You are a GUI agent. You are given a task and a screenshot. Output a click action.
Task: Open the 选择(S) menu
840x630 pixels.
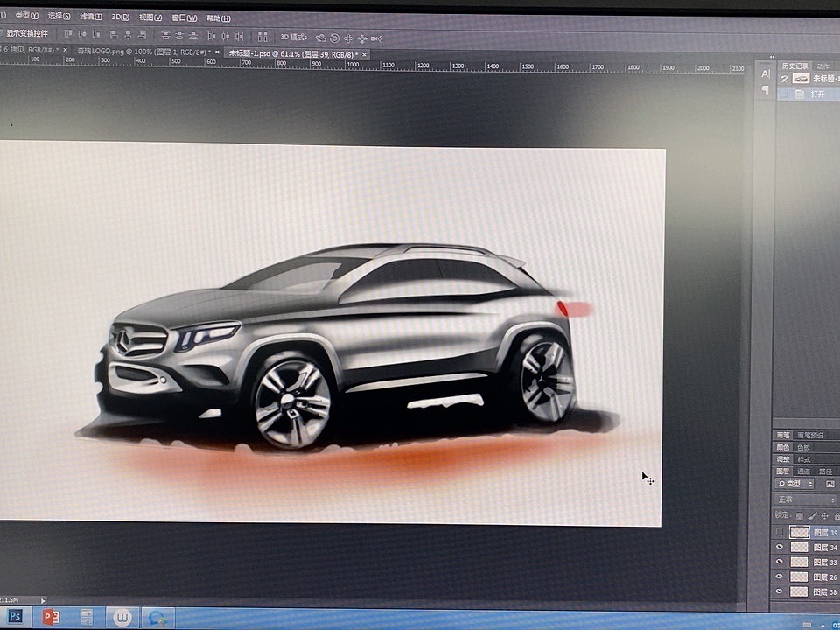point(59,16)
